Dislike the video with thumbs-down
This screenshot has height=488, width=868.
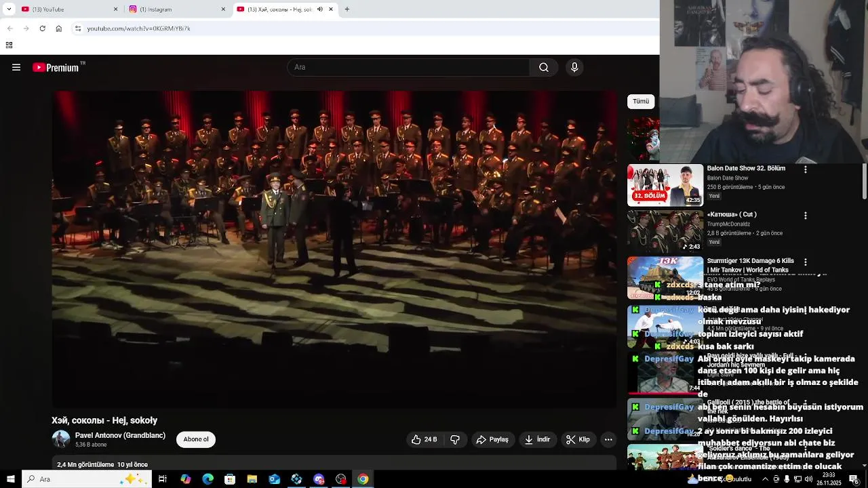pyautogui.click(x=455, y=439)
